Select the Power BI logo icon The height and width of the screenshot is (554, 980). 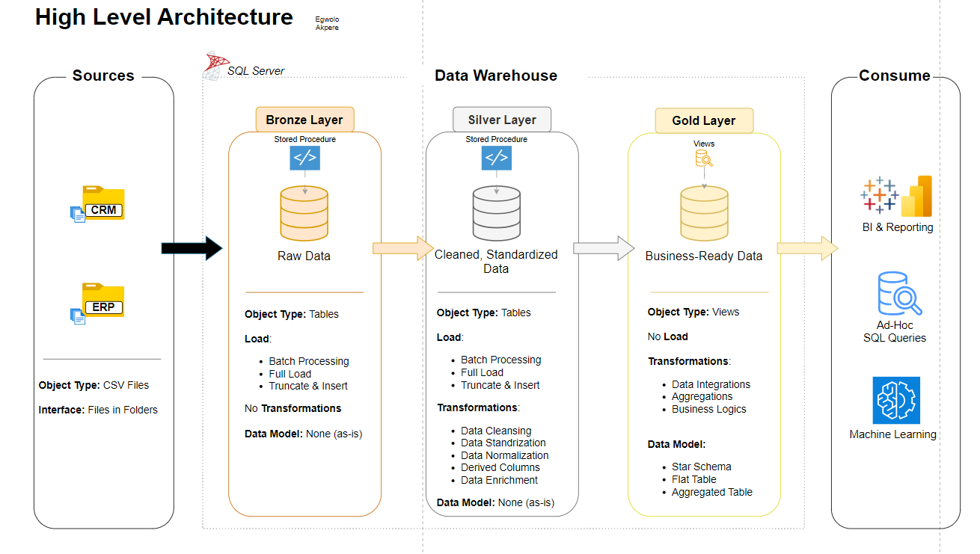pos(917,196)
